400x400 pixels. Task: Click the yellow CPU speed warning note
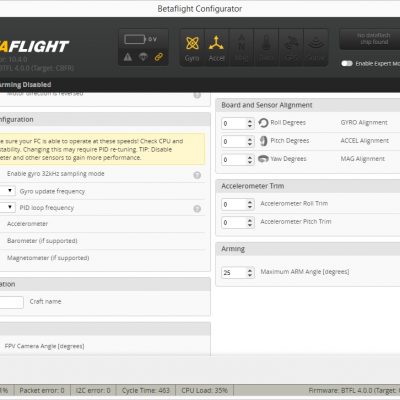click(102, 149)
